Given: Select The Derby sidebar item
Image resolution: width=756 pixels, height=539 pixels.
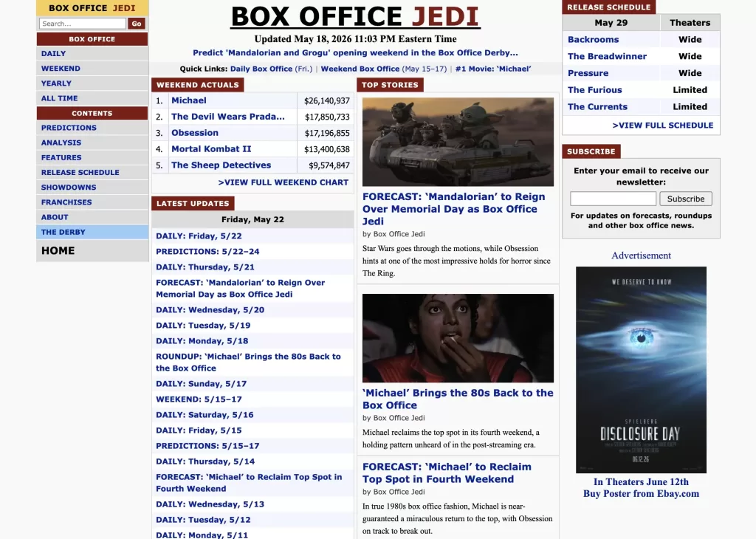Looking at the screenshot, I should click(x=92, y=233).
